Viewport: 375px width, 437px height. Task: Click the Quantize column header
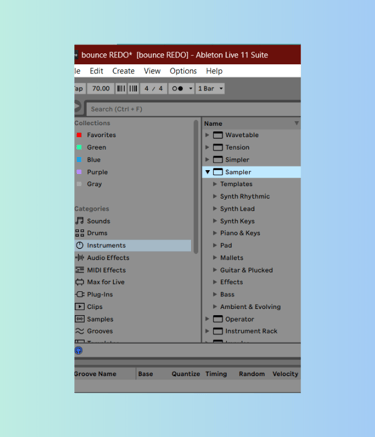186,374
